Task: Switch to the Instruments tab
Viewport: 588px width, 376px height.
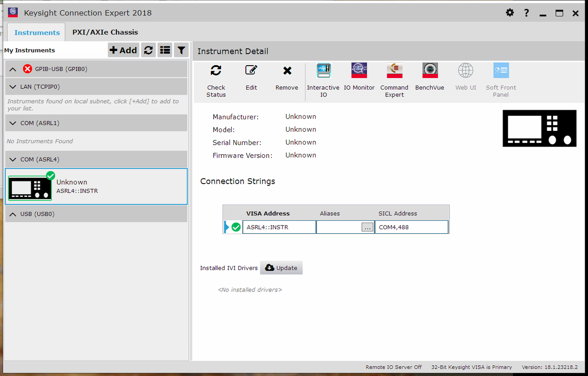Action: (x=37, y=33)
